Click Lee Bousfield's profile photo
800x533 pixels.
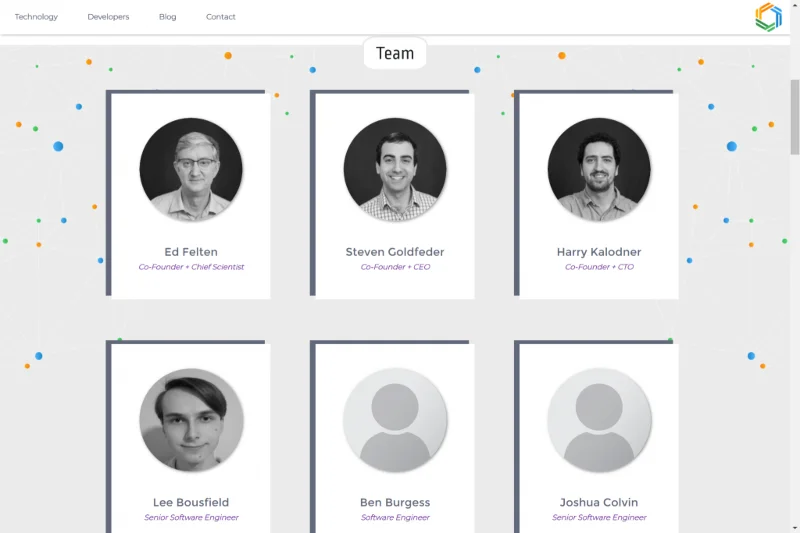(191, 420)
